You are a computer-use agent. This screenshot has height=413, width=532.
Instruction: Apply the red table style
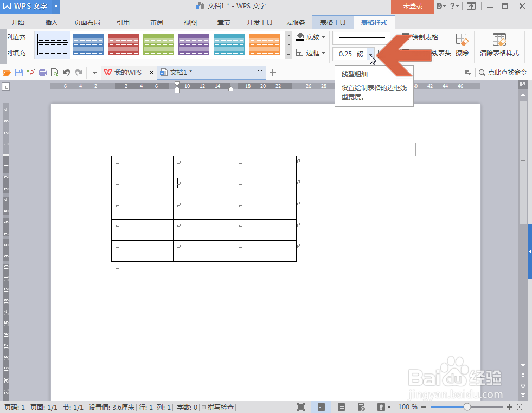coord(123,44)
